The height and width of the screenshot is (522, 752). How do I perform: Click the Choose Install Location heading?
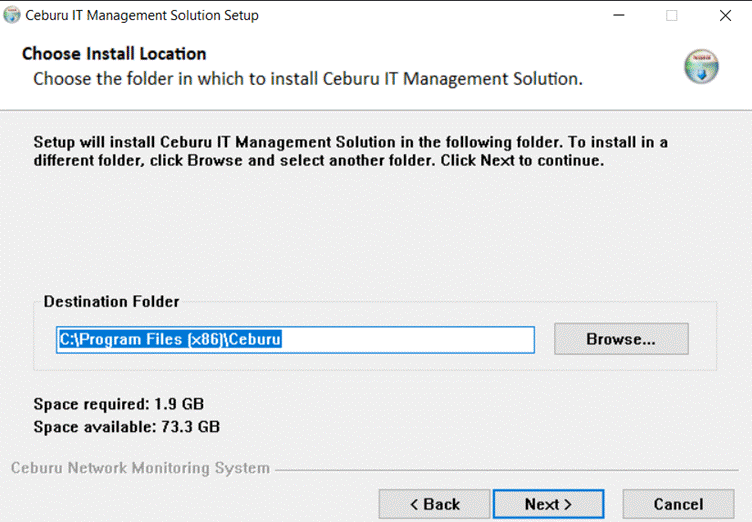point(114,54)
